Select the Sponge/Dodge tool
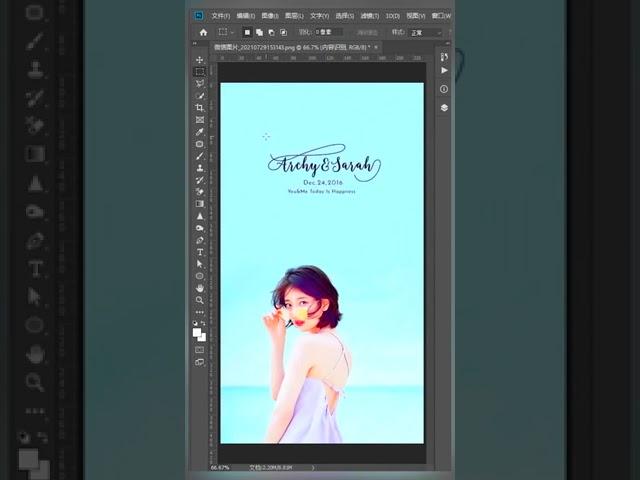 [200, 228]
